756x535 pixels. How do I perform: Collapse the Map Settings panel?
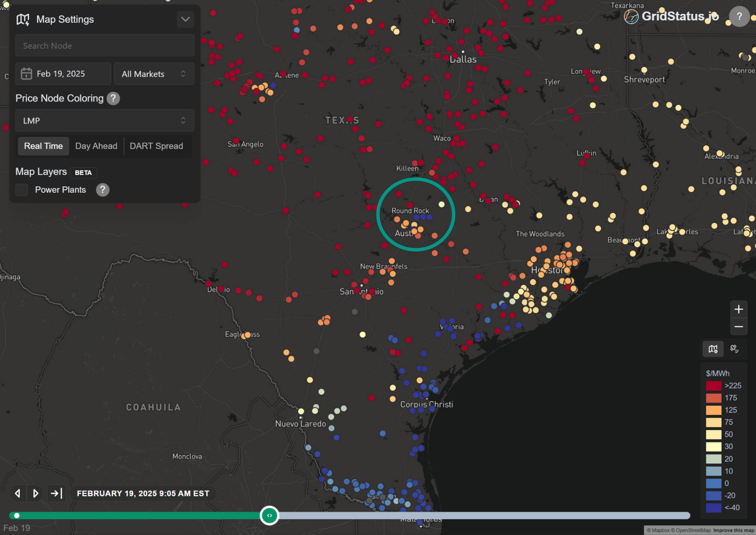pos(185,19)
